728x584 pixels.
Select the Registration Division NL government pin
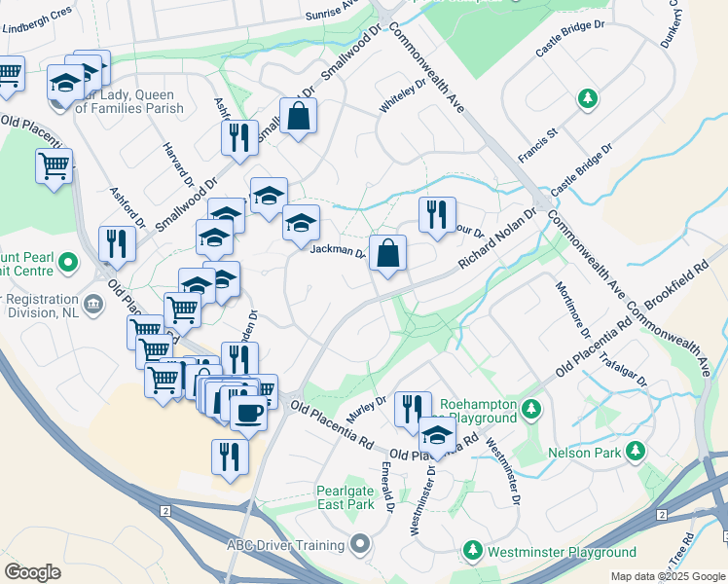point(93,306)
